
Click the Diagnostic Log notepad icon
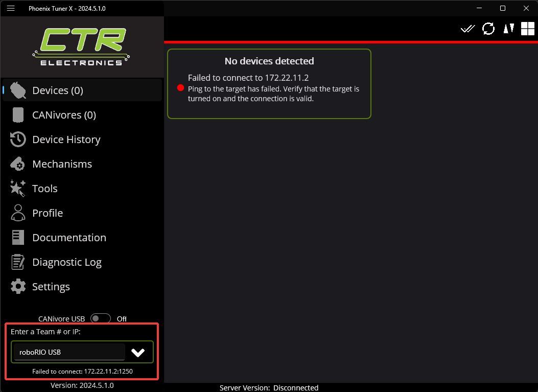[x=18, y=262]
